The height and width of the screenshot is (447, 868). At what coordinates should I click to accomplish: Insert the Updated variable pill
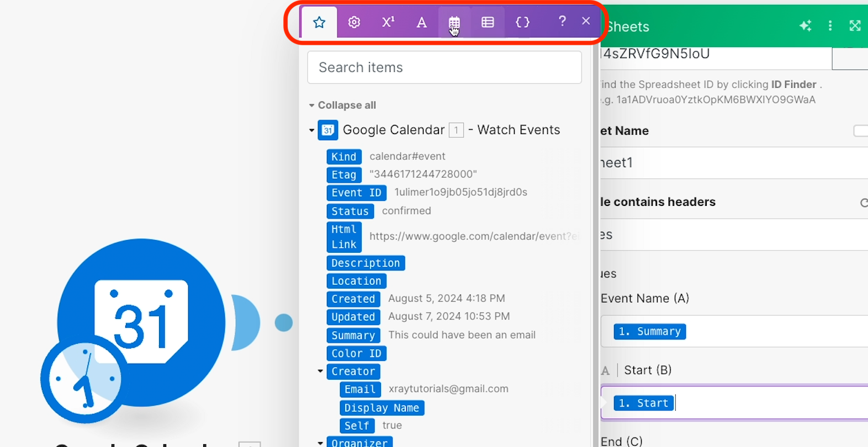353,317
